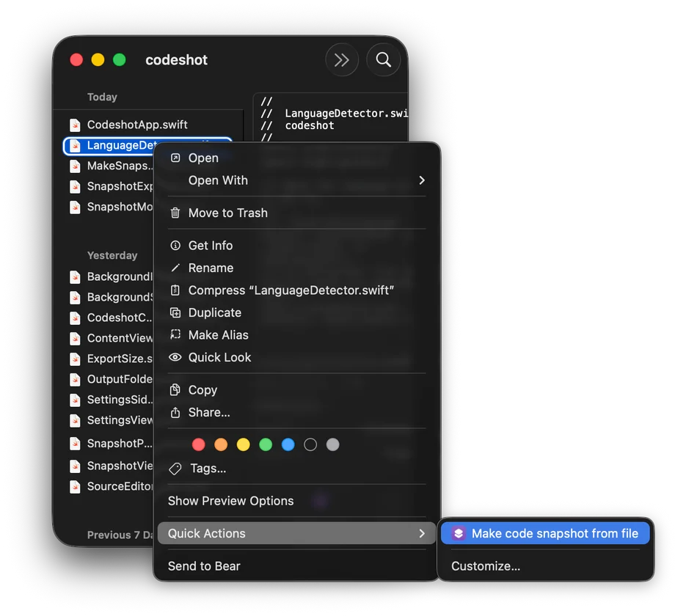Apply the orange tag color
The image size is (675, 616).
pyautogui.click(x=221, y=444)
